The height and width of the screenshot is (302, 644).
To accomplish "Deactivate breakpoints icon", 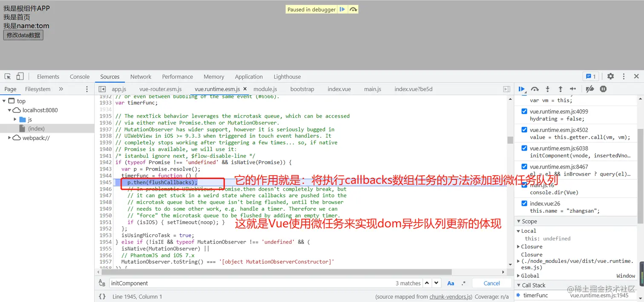I will click(x=590, y=89).
